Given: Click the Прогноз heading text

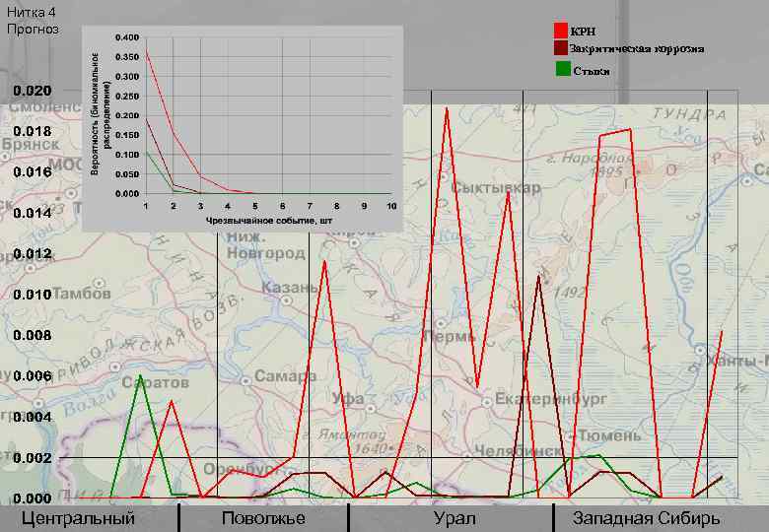Looking at the screenshot, I should (33, 30).
